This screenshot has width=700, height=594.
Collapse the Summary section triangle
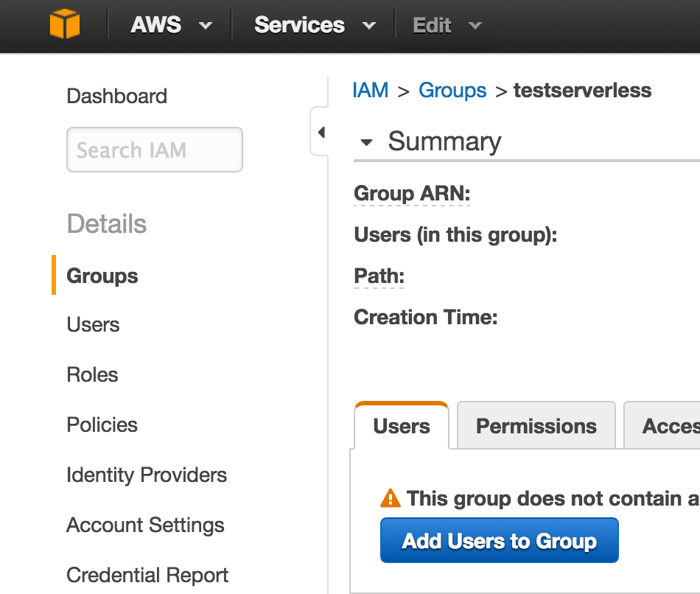(367, 142)
